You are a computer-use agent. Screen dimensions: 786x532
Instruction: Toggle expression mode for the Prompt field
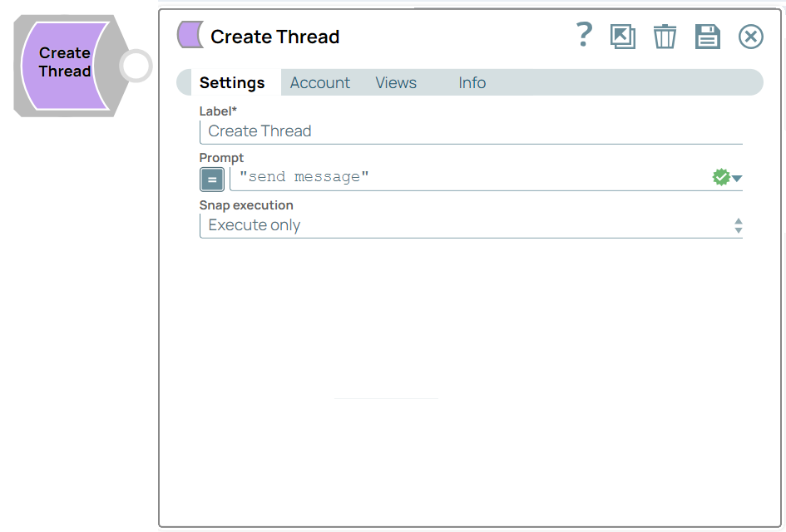tap(211, 179)
